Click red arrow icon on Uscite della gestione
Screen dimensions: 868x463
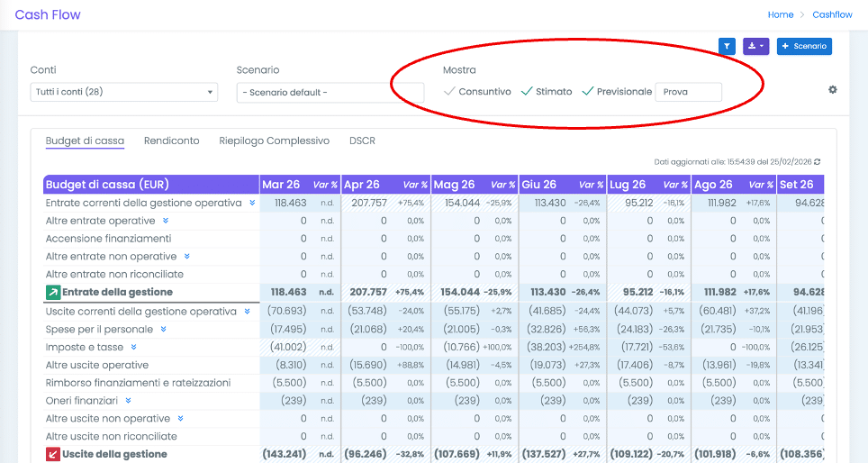(53, 455)
